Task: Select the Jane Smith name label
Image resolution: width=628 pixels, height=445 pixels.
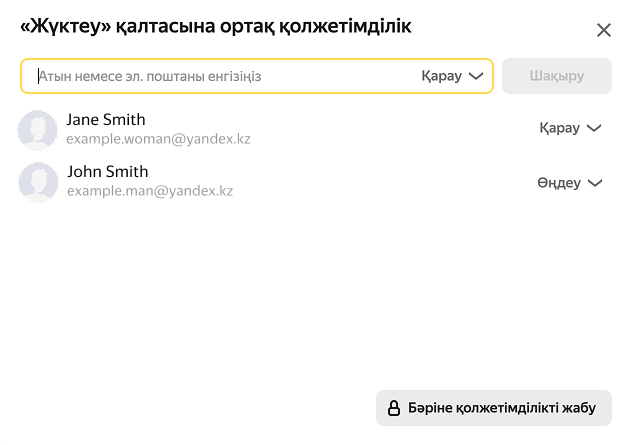Action: pyautogui.click(x=106, y=120)
